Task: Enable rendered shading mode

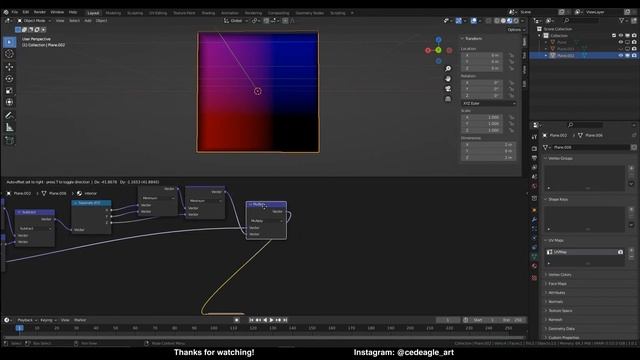Action: click(516, 20)
